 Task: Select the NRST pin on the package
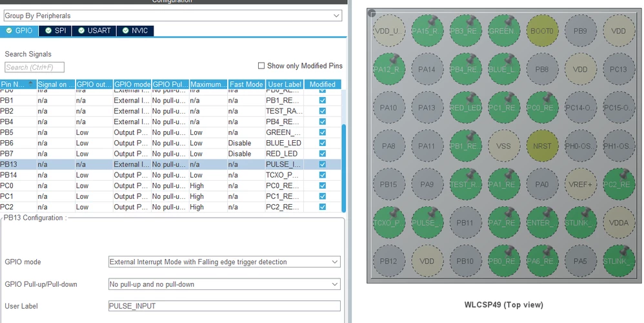pos(542,146)
